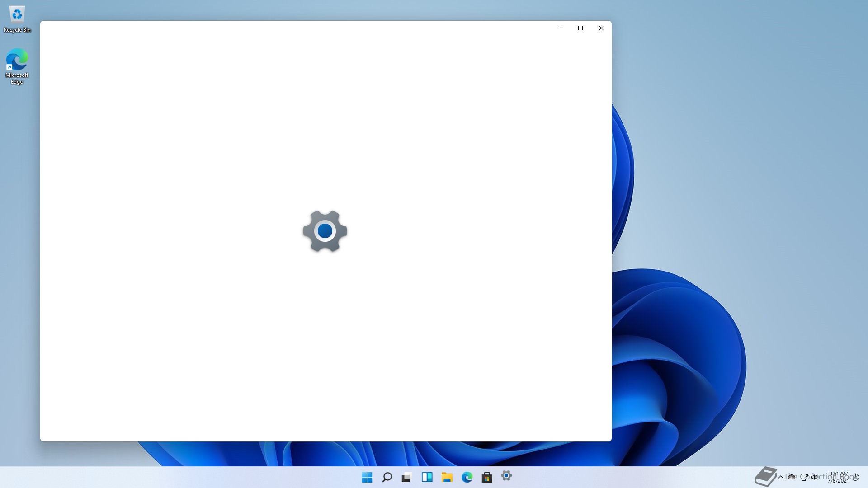Open the OneDrive cloud tray icon
The width and height of the screenshot is (868, 488).
click(792, 477)
